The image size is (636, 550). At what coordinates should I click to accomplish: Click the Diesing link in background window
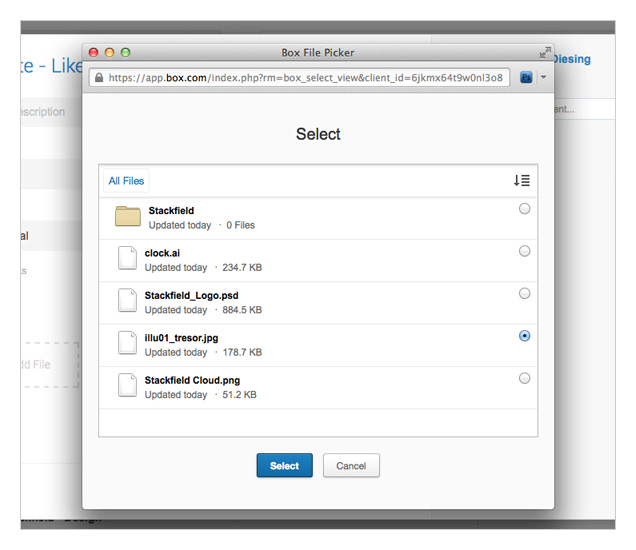pyautogui.click(x=572, y=59)
